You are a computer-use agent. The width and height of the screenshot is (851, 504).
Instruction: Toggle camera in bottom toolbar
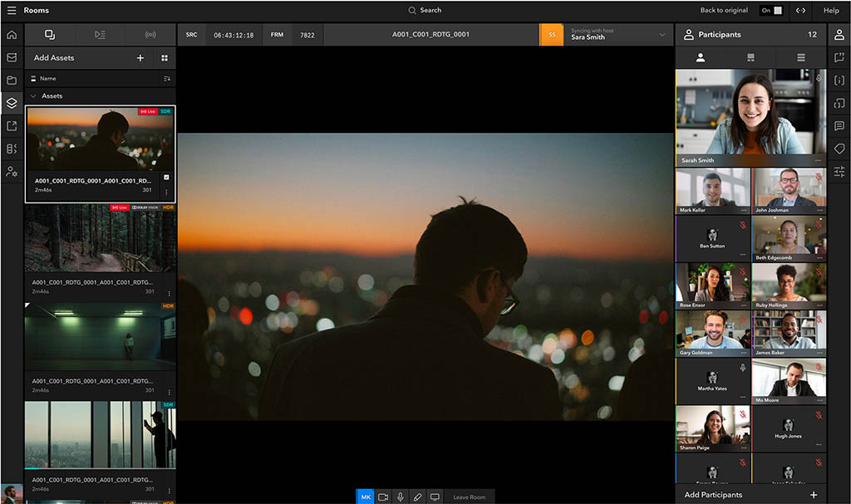click(x=383, y=497)
